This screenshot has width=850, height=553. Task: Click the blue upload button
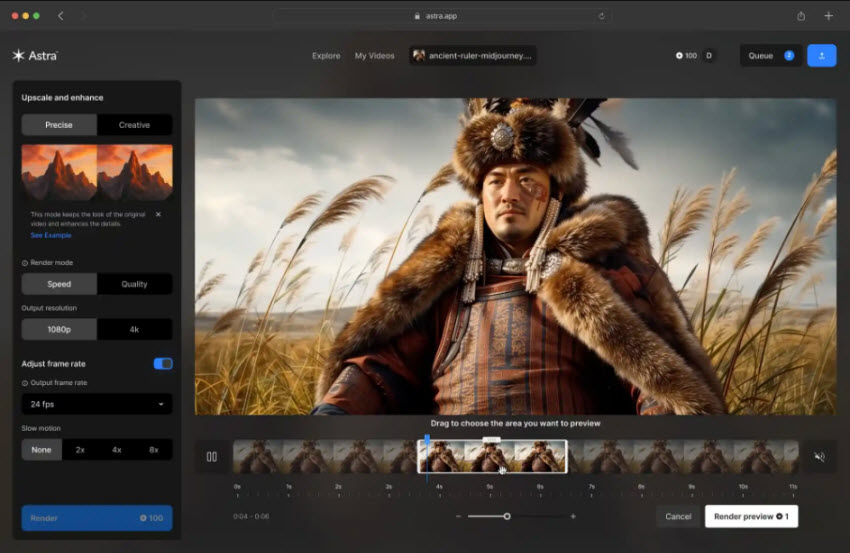point(821,56)
